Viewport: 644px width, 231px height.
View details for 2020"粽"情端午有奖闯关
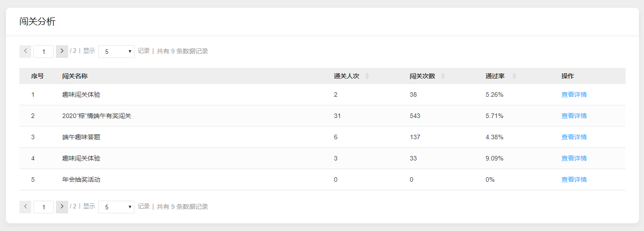pos(574,116)
